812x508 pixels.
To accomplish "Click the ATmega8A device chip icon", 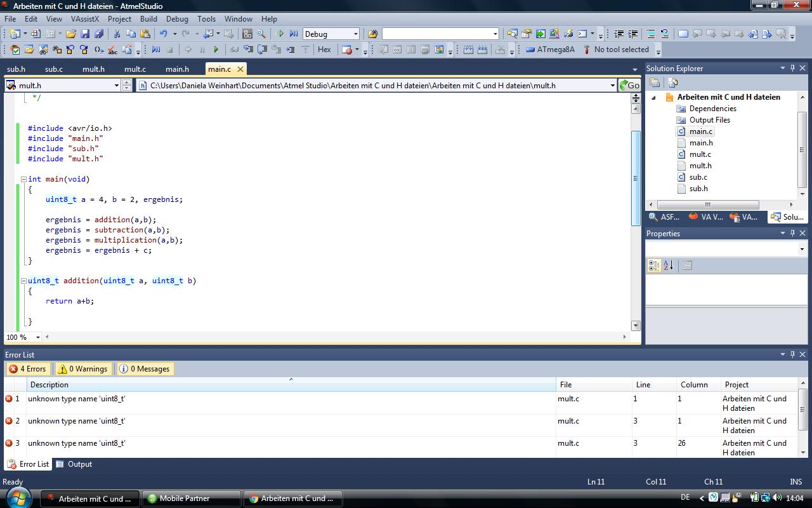I will (530, 50).
